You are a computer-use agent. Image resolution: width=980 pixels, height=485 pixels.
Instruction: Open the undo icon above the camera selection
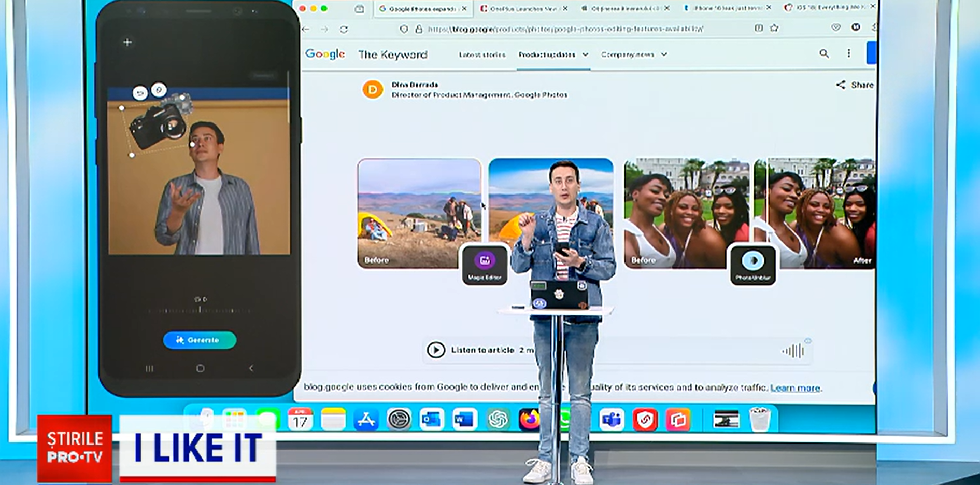coord(139,91)
